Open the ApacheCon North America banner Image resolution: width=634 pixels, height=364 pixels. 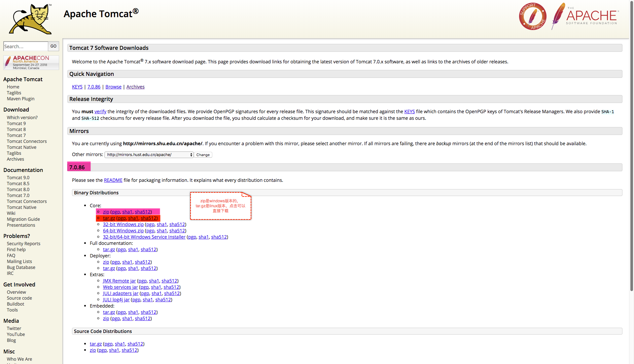click(x=31, y=62)
